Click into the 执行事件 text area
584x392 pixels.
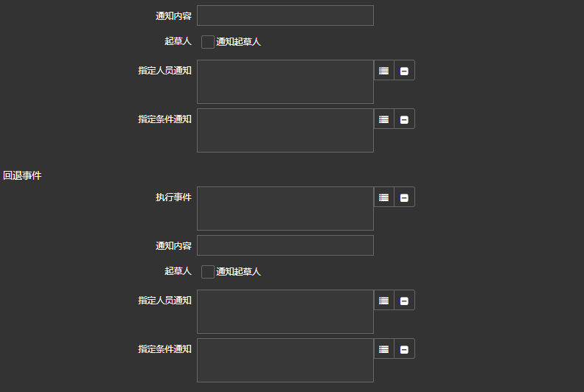click(x=285, y=209)
